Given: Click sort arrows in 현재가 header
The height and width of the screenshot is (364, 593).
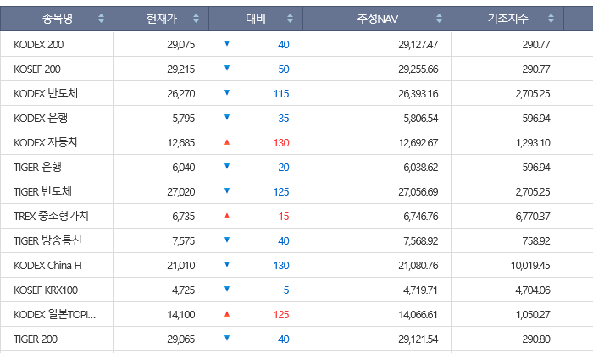Looking at the screenshot, I should pyautogui.click(x=197, y=19).
